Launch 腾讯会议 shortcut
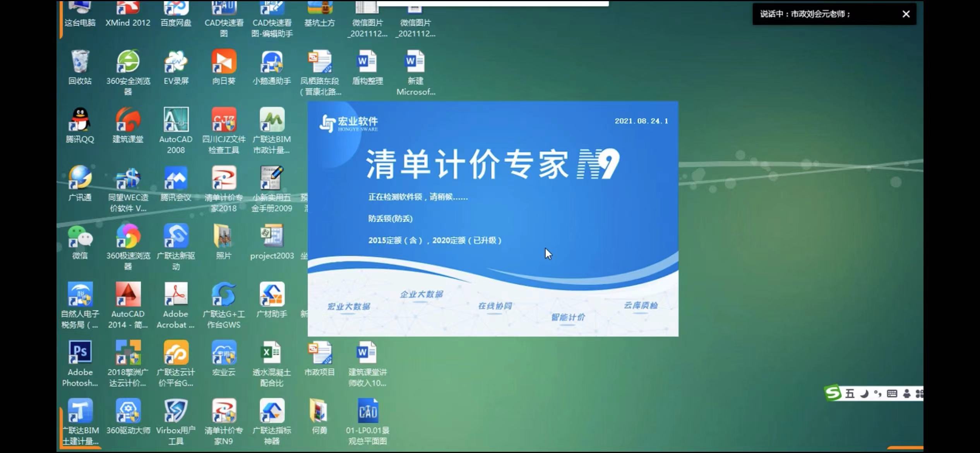Screen dimensions: 980x453 tap(176, 184)
